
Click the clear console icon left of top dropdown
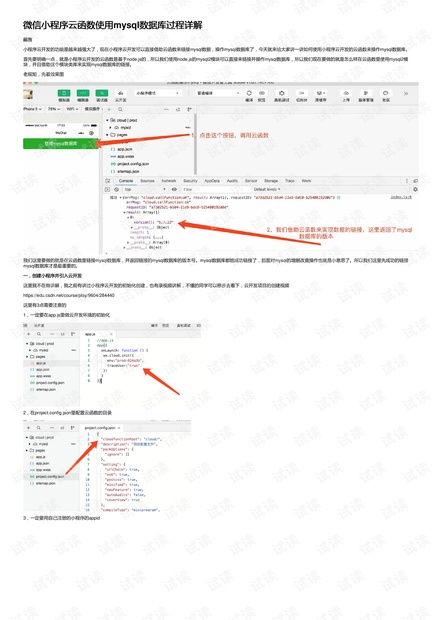(x=116, y=189)
